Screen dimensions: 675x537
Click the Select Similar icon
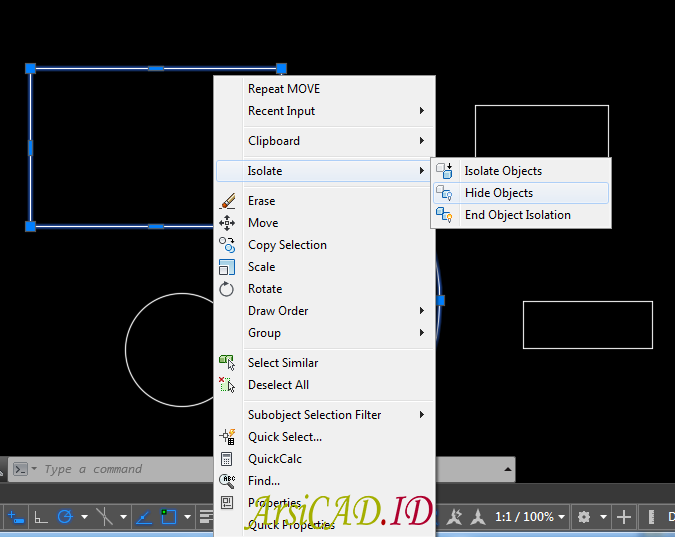pos(227,363)
